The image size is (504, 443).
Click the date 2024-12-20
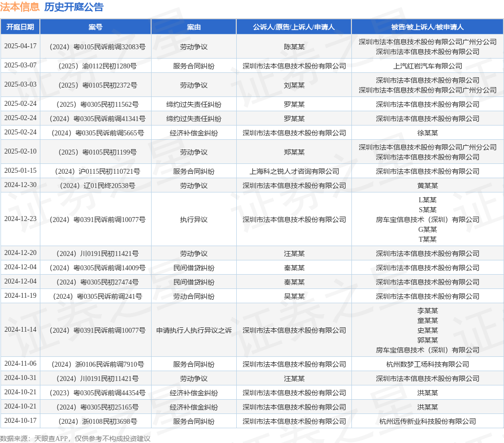(x=20, y=253)
